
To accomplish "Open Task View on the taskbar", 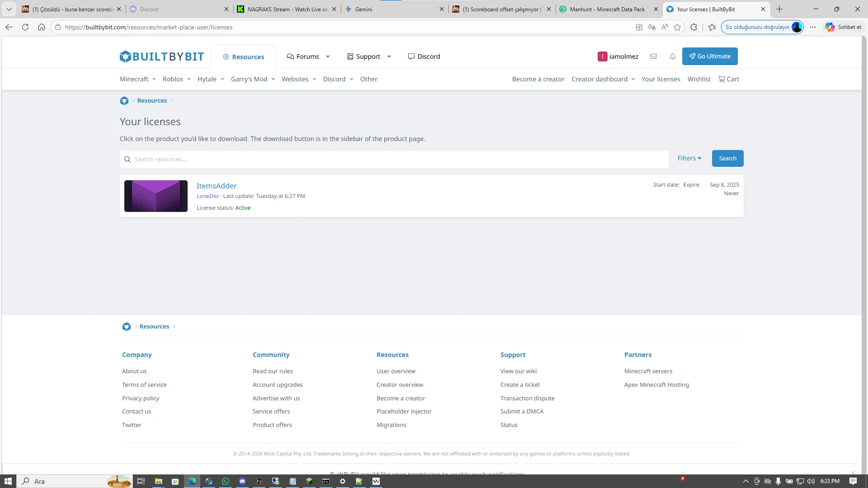I will click(x=141, y=481).
